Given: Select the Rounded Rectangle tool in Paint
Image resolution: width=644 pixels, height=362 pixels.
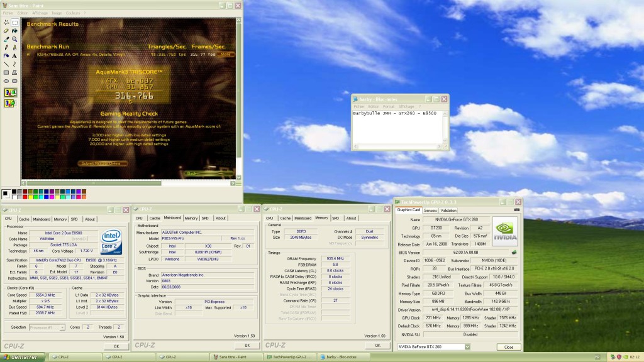Looking at the screenshot, I should click(x=15, y=81).
